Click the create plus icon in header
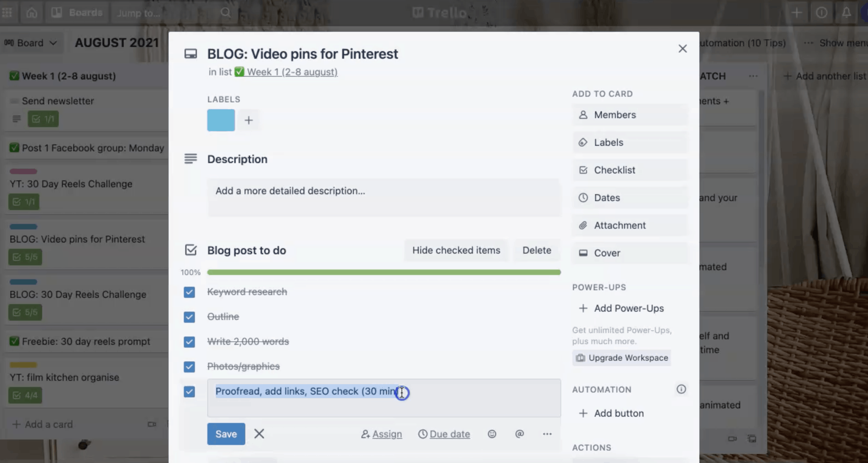Screen dimensions: 868x463 pos(797,13)
